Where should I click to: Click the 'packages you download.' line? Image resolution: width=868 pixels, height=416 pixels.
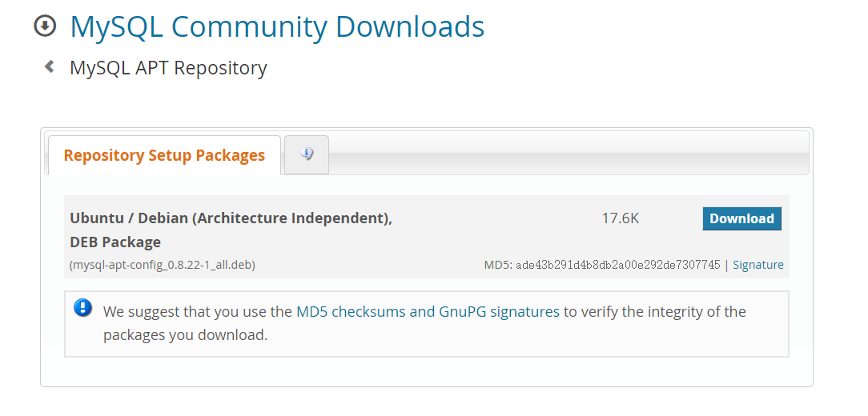(x=186, y=335)
